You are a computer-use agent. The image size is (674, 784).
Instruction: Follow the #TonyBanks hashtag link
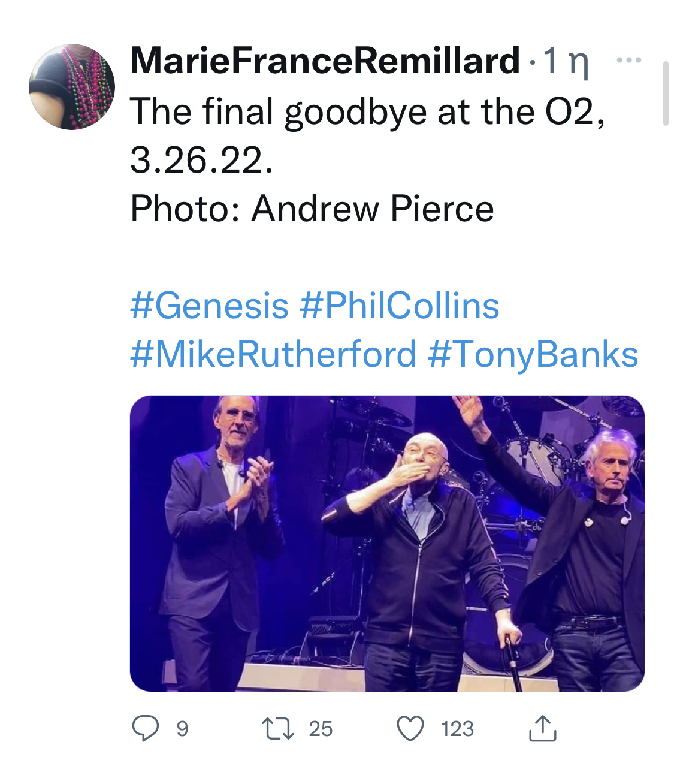coord(533,354)
